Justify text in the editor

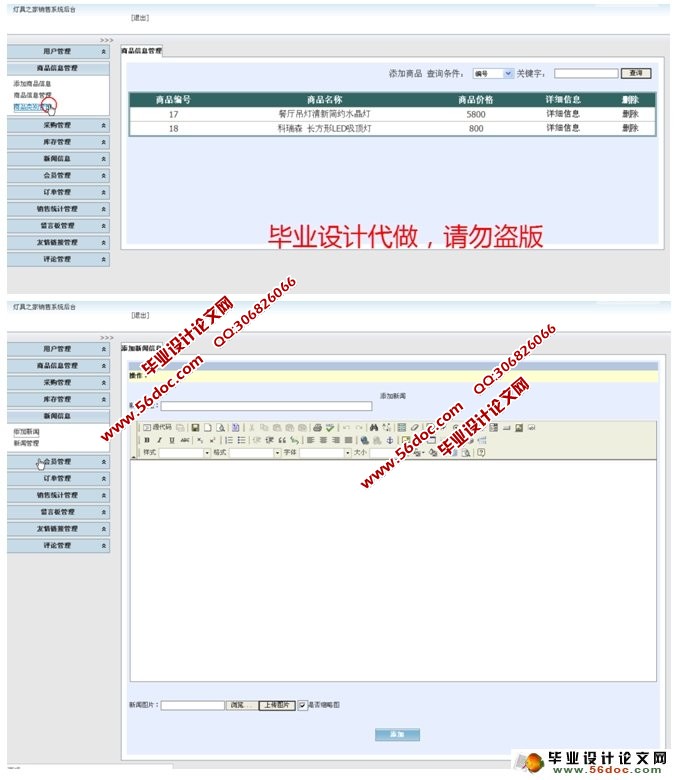point(349,440)
